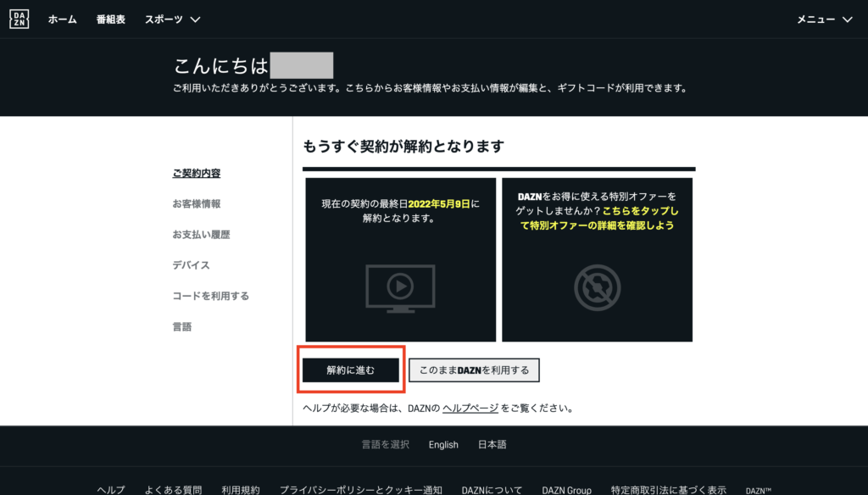The width and height of the screenshot is (868, 495).
Task: Open 番組表 in top navigation
Action: coord(111,19)
